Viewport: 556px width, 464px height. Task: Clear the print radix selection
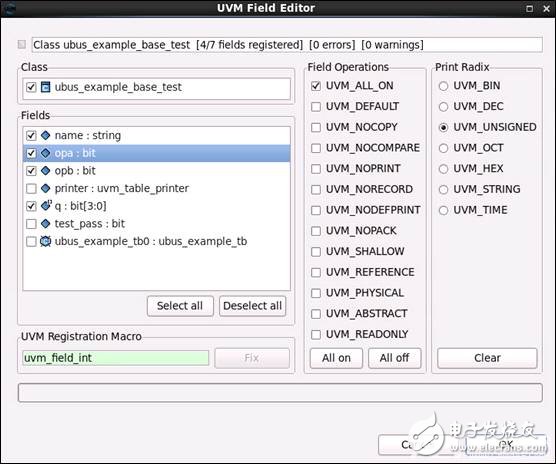coord(487,358)
